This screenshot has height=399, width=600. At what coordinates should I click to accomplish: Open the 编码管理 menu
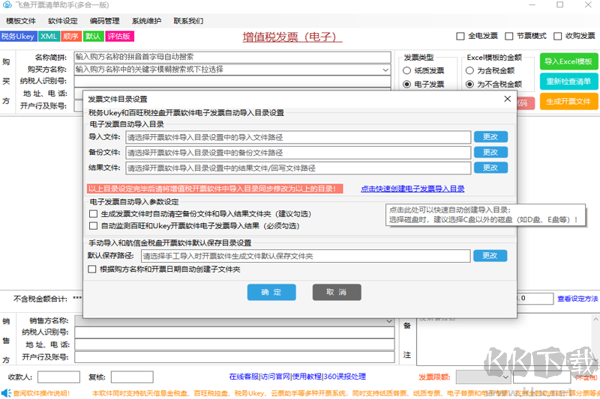click(x=104, y=21)
